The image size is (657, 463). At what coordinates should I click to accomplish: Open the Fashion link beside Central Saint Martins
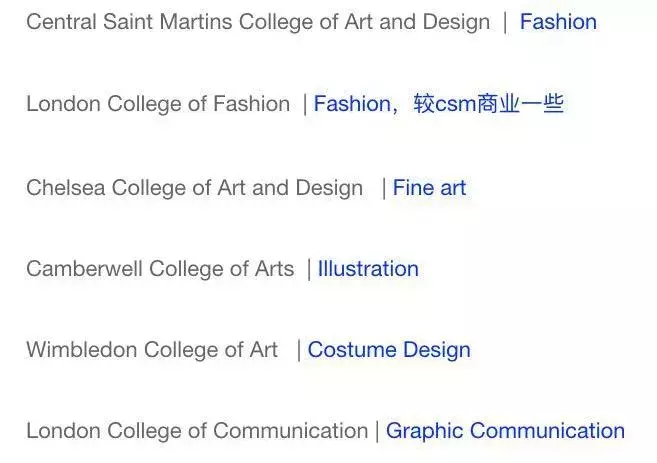click(x=558, y=22)
